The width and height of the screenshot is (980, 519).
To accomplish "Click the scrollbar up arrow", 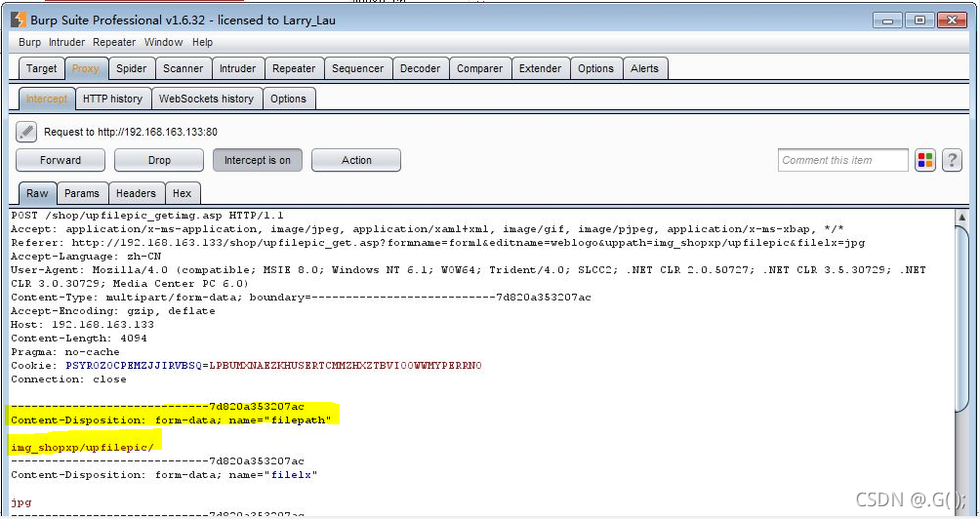I will (x=962, y=218).
